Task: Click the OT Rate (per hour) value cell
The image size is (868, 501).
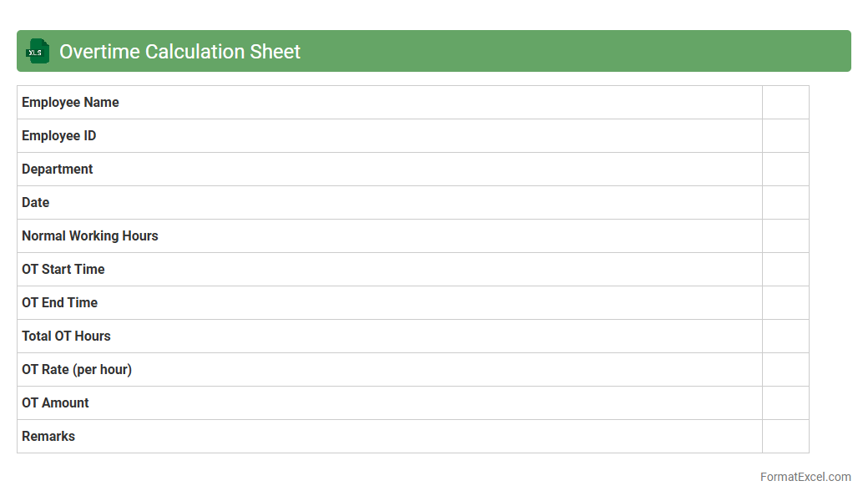Action: (785, 370)
